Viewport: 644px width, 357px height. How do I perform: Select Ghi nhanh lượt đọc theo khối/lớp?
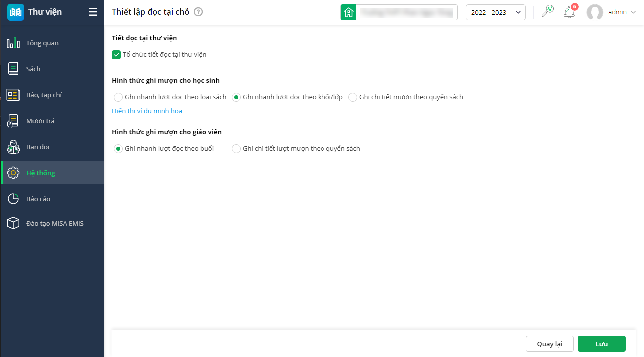point(236,97)
